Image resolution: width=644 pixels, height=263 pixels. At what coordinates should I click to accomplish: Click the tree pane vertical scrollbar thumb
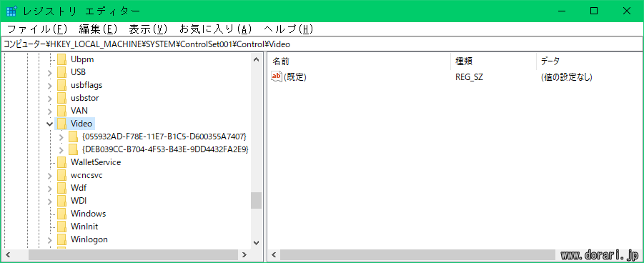[257, 201]
